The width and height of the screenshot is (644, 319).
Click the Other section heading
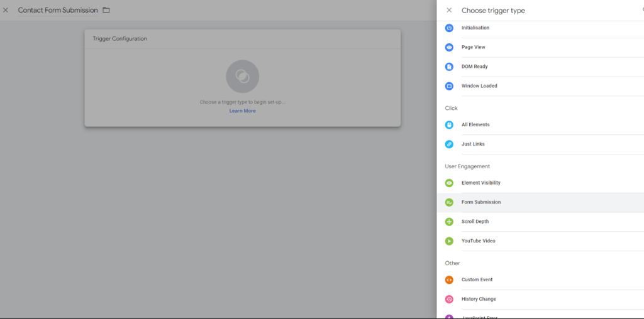tap(452, 263)
